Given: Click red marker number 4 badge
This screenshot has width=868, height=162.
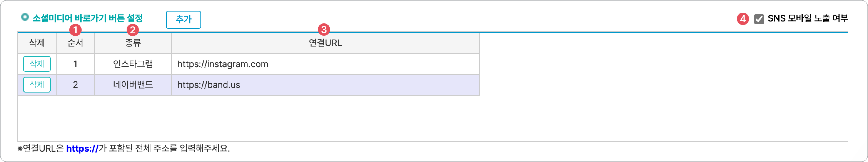Looking at the screenshot, I should [x=743, y=19].
